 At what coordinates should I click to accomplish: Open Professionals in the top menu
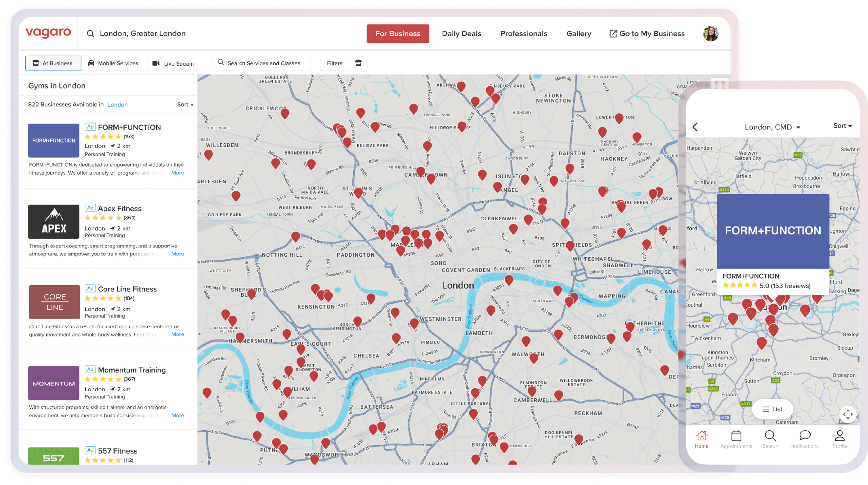coord(524,34)
